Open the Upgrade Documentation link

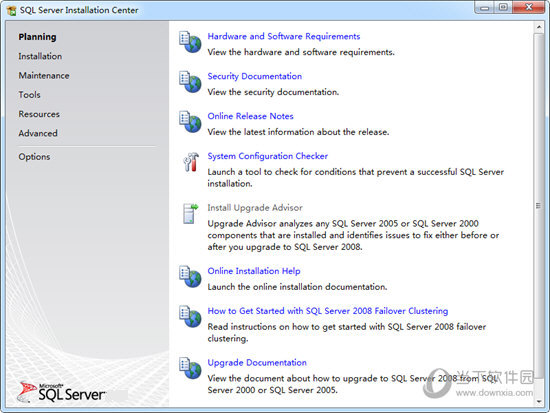coord(257,362)
